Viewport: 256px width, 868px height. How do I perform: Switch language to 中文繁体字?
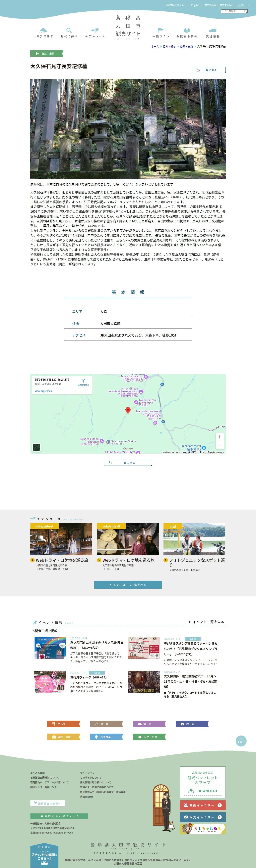[226, 5]
